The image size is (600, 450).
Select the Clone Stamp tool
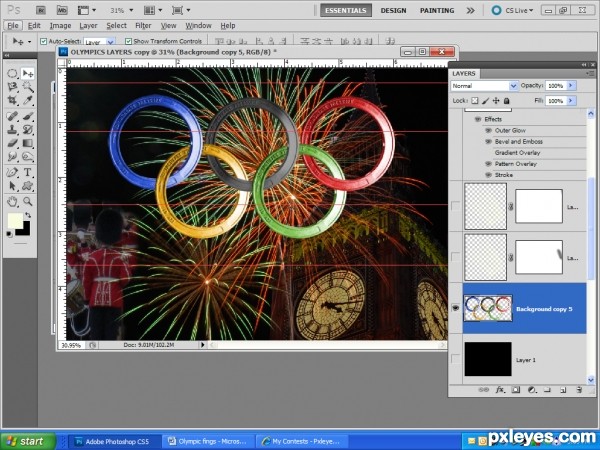(x=13, y=129)
